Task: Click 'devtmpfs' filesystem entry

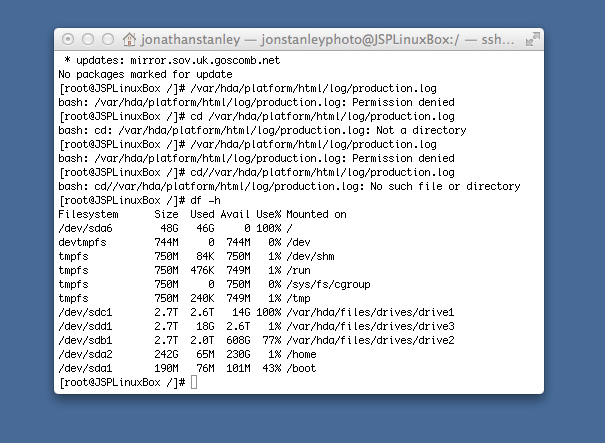Action: point(82,243)
